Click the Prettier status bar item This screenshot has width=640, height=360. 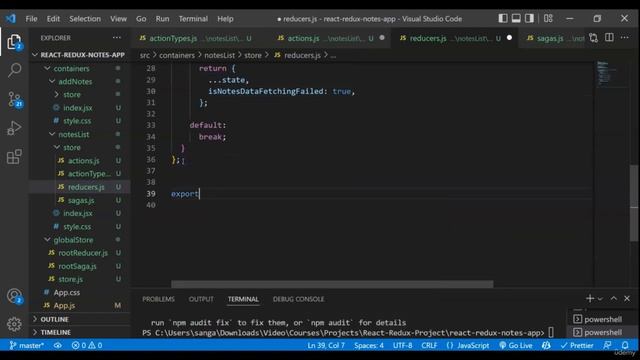tap(577, 345)
